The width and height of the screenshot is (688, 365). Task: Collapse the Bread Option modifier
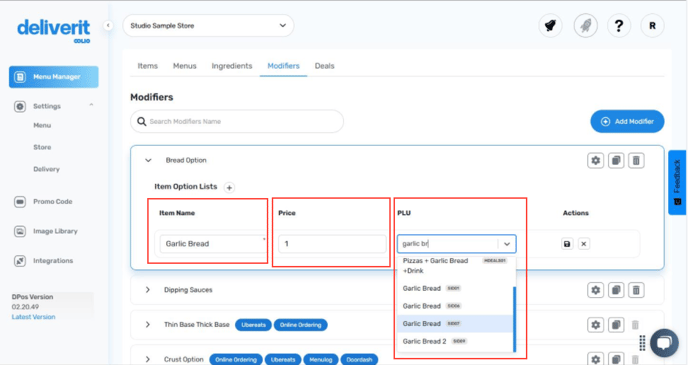click(x=148, y=161)
